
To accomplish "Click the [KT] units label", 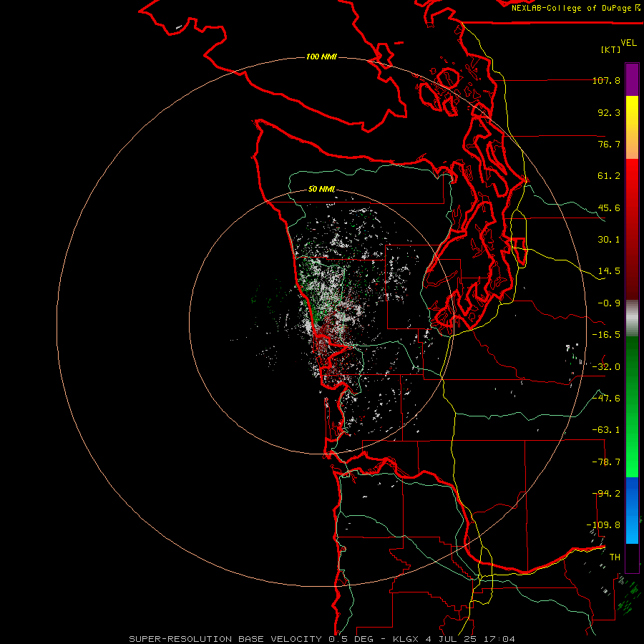I will [x=611, y=49].
